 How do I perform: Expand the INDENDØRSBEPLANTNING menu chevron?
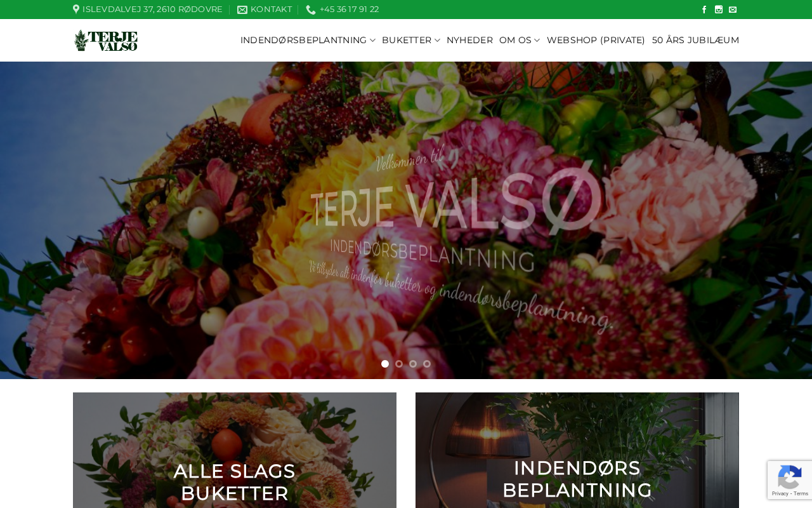pyautogui.click(x=373, y=41)
